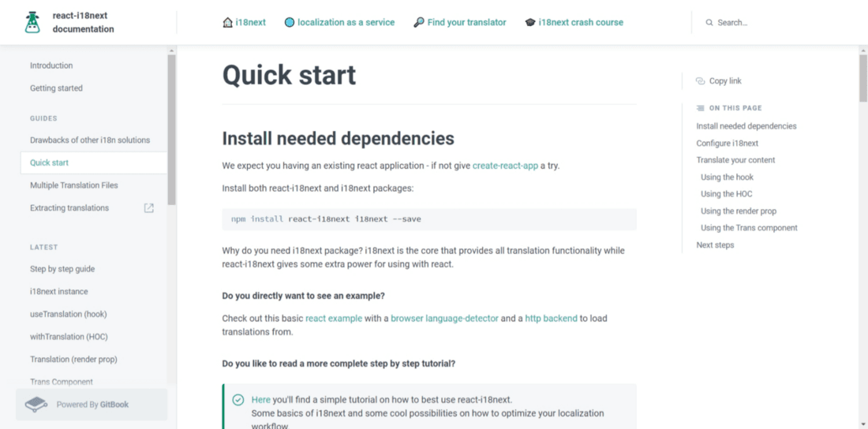Image resolution: width=868 pixels, height=429 pixels.
Task: Click the npm install code block
Action: 429,219
